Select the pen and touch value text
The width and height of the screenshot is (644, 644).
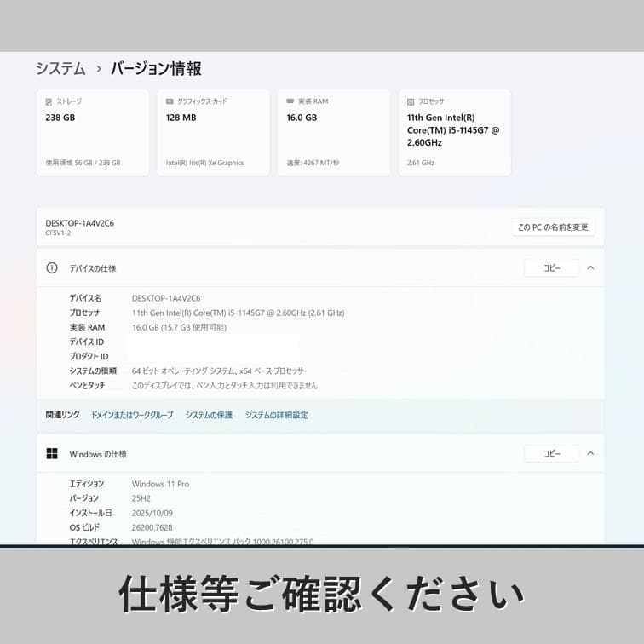pos(225,386)
